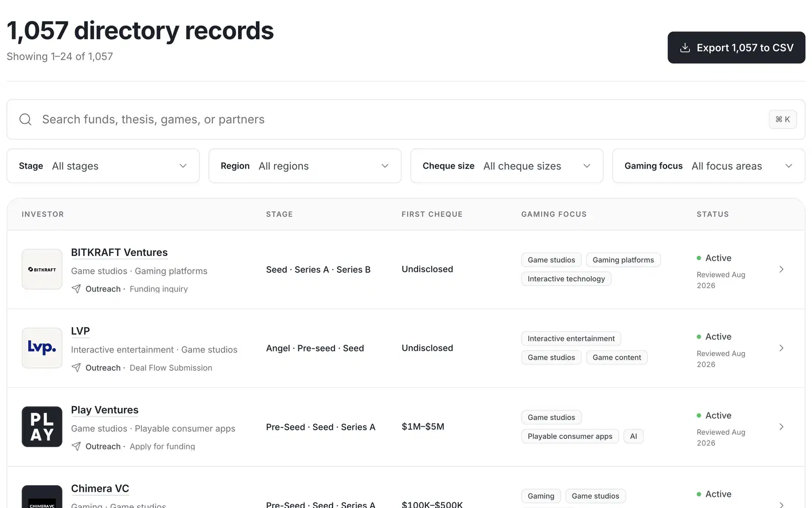Screen dimensions: 812x508
Task: Select BITKRAFT's Gaming platforms tag
Action: 623,260
